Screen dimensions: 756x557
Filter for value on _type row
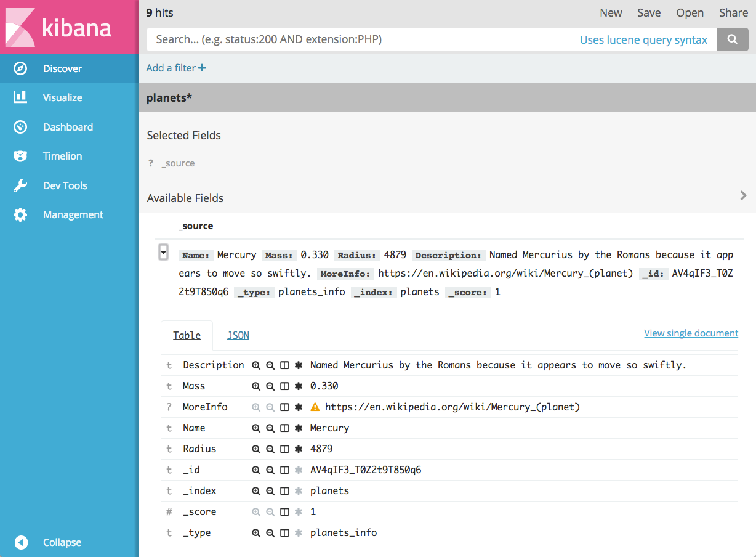point(256,533)
